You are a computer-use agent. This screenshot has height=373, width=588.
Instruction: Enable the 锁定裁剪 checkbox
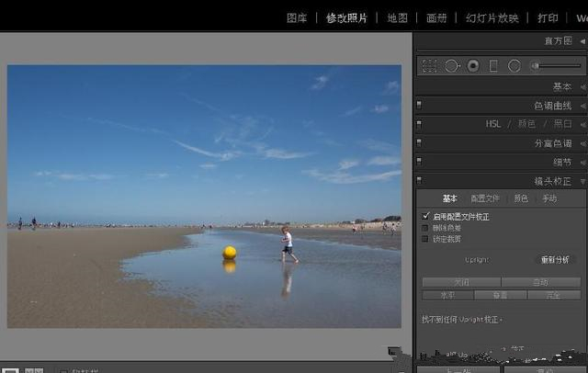pyautogui.click(x=425, y=239)
